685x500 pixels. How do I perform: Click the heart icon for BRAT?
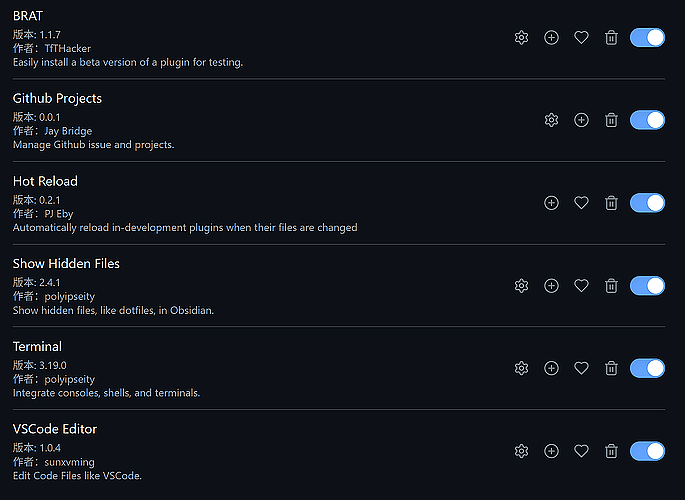click(x=581, y=38)
